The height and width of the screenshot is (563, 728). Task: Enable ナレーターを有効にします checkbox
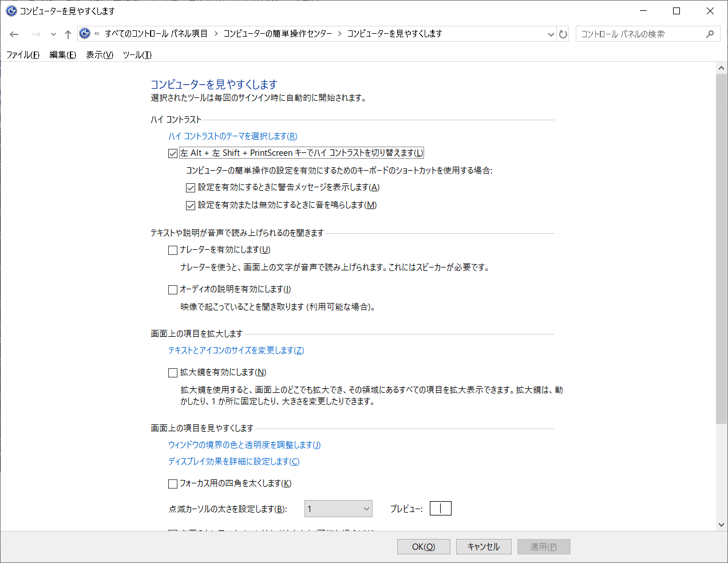click(173, 250)
